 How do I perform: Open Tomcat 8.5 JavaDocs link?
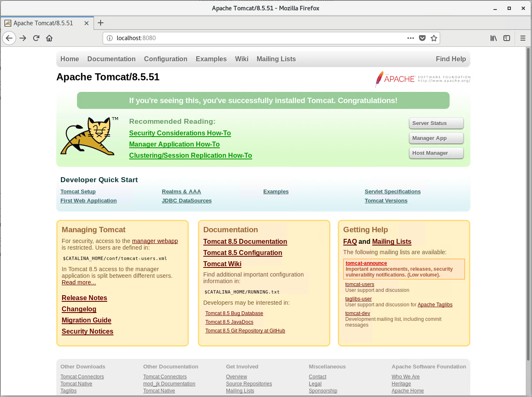229,322
